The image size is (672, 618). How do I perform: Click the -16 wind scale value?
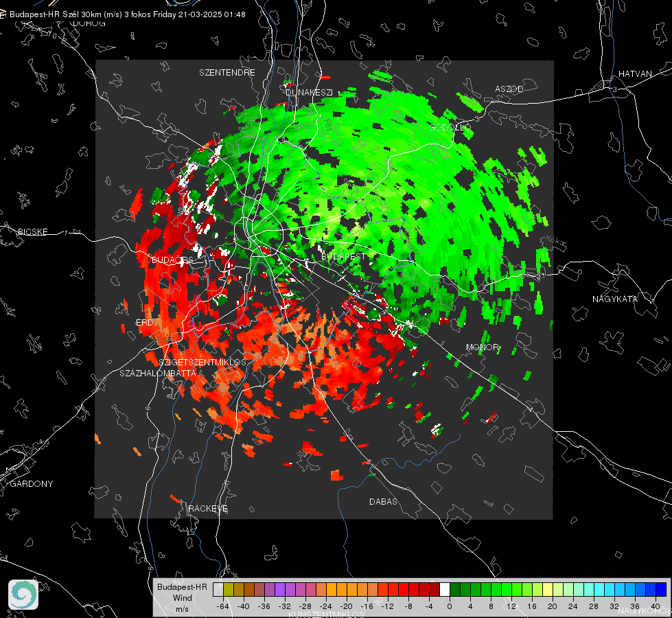[367, 606]
